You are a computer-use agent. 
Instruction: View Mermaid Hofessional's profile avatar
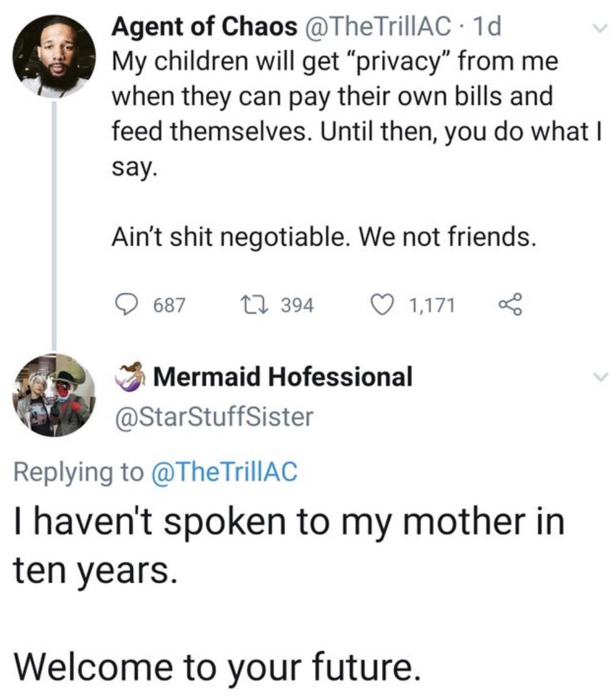pos(54,396)
